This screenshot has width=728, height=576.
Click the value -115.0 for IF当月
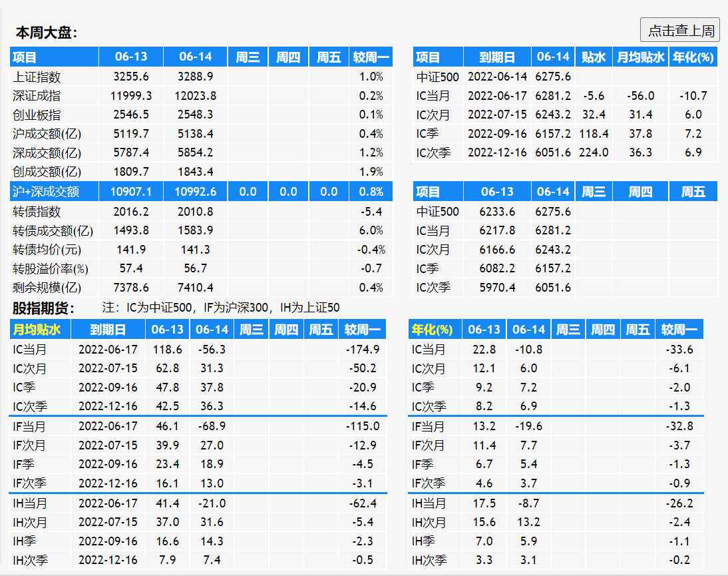pyautogui.click(x=363, y=426)
